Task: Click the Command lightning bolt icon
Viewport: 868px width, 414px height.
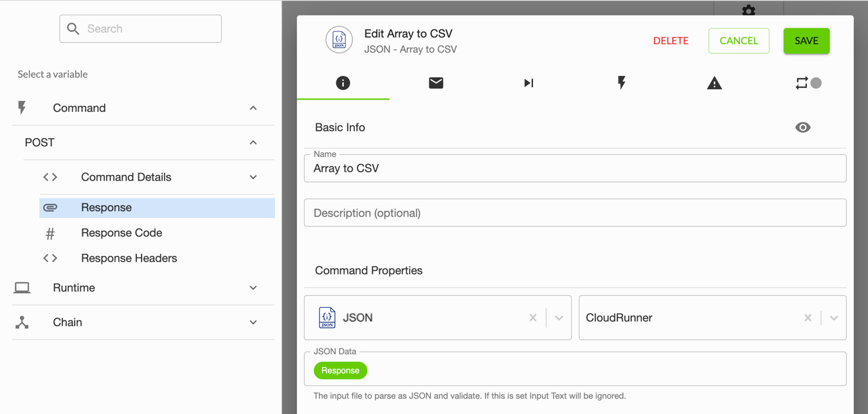Action: (x=22, y=108)
